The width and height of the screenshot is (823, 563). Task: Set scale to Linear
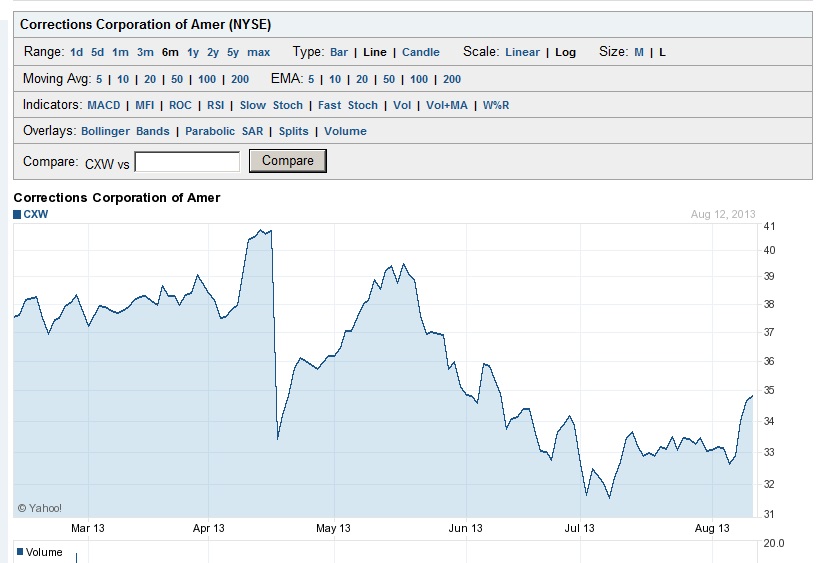pos(522,52)
